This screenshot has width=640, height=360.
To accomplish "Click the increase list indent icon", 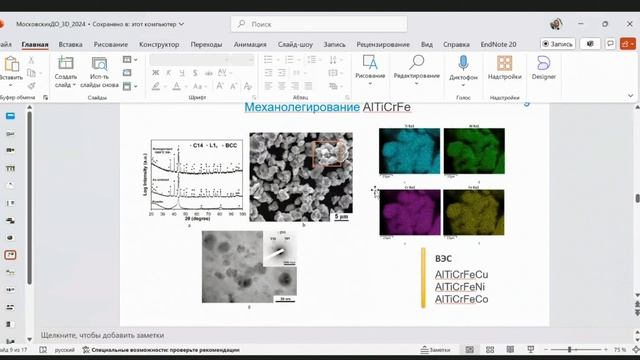I will (x=282, y=73).
